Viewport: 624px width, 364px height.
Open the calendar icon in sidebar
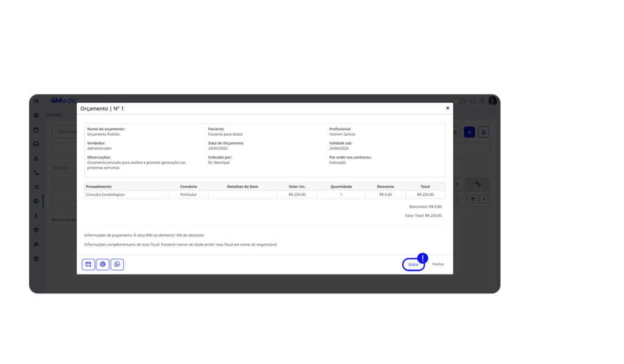(36, 130)
